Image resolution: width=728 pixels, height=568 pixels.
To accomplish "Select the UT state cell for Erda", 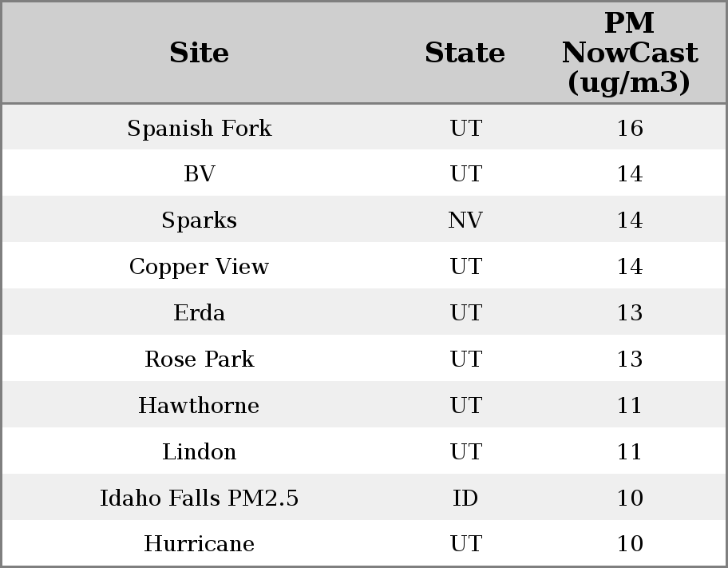I will pos(465,313).
